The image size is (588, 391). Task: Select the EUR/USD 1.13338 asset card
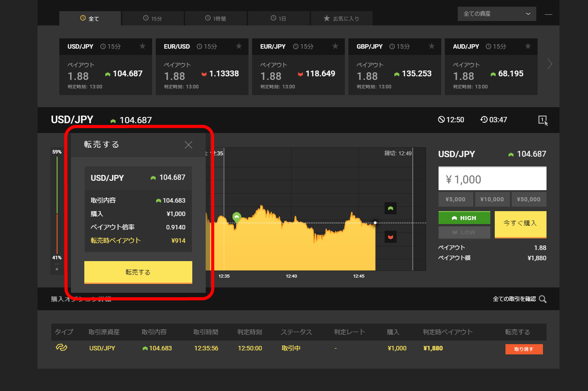[202, 67]
